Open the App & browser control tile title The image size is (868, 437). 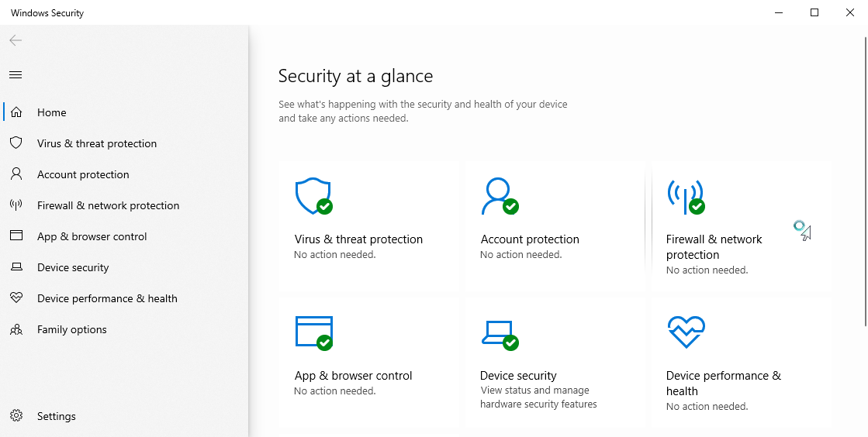(x=353, y=376)
